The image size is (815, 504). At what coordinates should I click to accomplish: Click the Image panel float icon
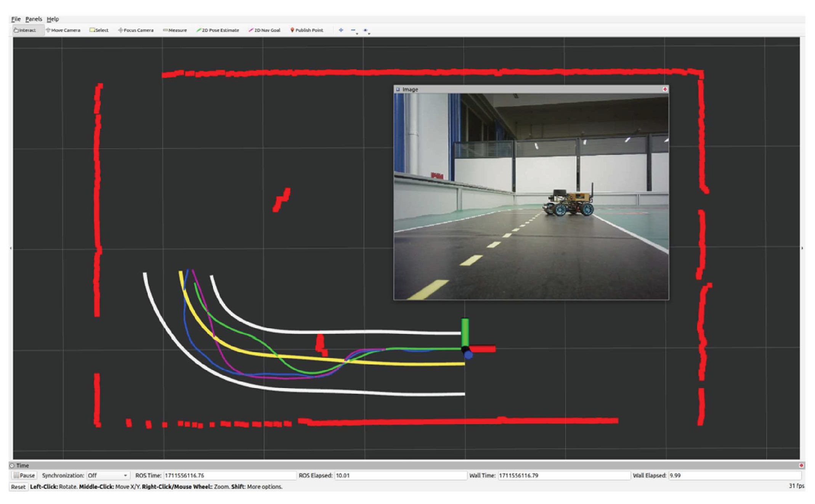[x=398, y=90]
